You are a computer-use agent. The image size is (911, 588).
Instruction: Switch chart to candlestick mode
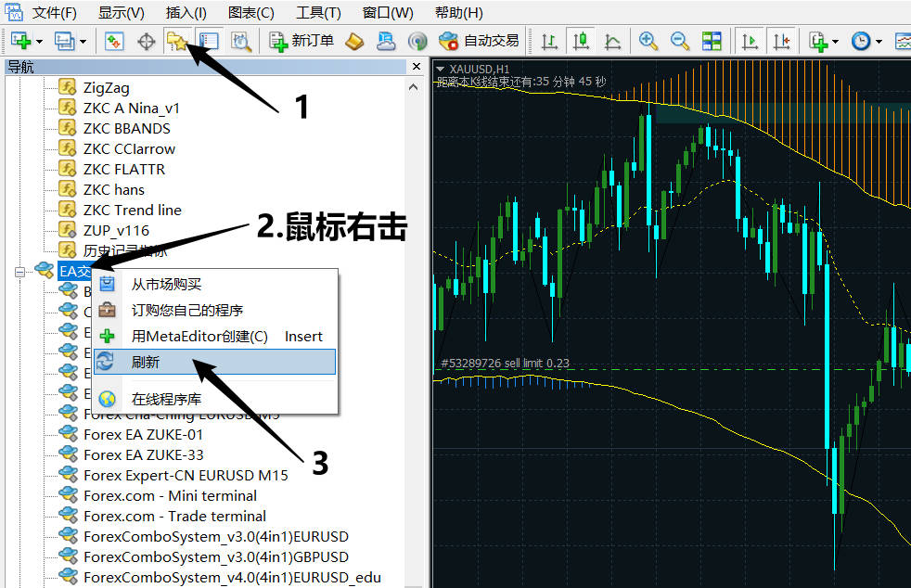pos(581,41)
